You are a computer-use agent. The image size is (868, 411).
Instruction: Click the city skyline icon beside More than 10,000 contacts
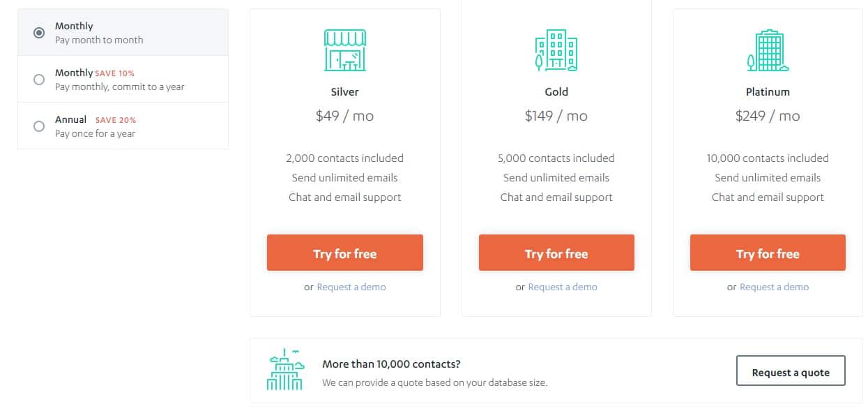[x=286, y=368]
